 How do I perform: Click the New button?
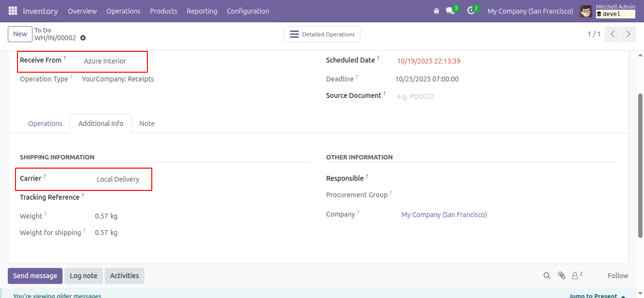click(20, 34)
